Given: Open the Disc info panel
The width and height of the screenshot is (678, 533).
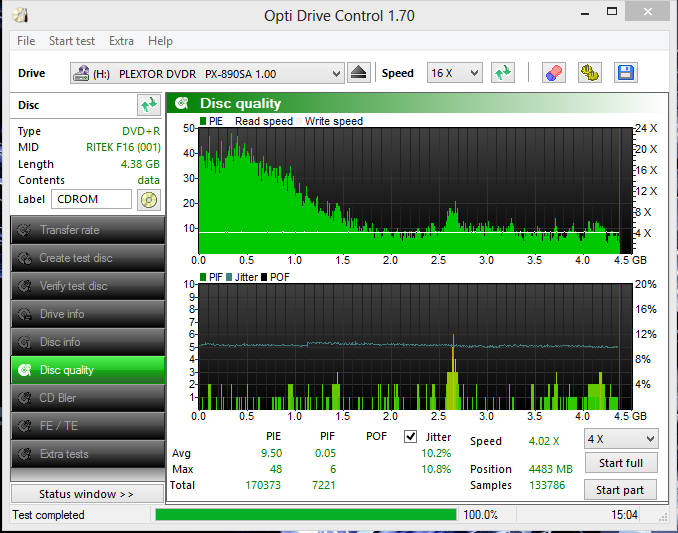Looking at the screenshot, I should coord(88,342).
